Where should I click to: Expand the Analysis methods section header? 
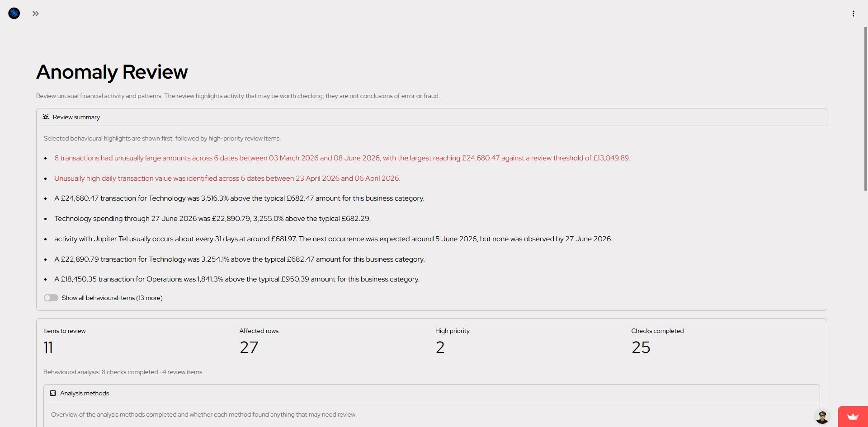[x=432, y=393]
